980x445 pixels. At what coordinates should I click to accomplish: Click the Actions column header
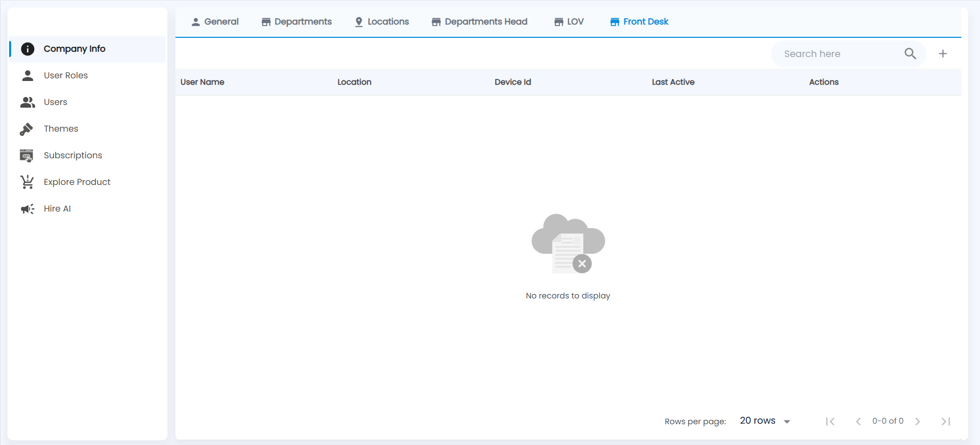pyautogui.click(x=824, y=82)
